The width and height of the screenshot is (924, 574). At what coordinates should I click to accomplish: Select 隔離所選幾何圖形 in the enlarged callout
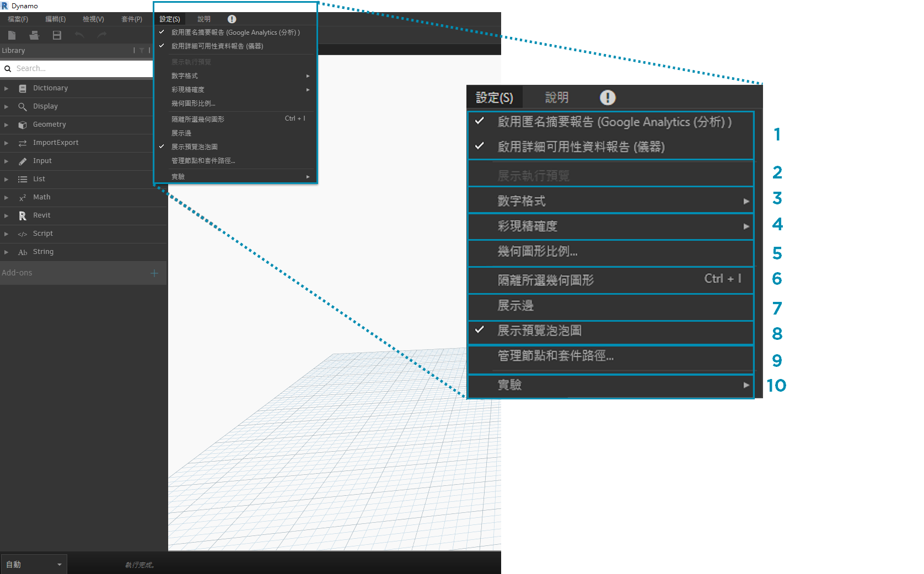click(611, 280)
